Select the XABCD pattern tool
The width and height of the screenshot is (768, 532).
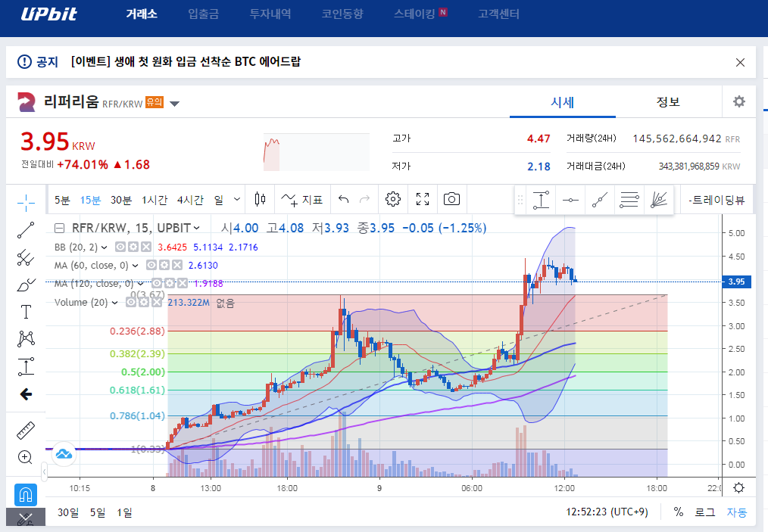pos(26,339)
